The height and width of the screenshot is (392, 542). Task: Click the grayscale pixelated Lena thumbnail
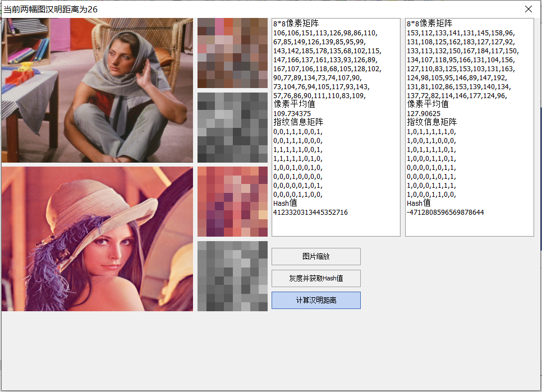(x=233, y=276)
